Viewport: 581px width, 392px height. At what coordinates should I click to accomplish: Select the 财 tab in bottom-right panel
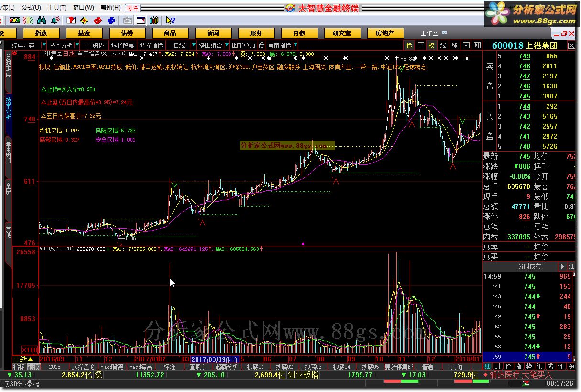click(x=498, y=366)
